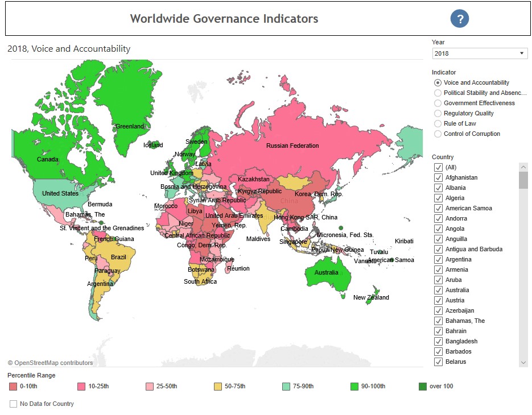Screen dimensions: 532x415
Task: Select Regulatory Quality indicator option
Action: click(x=438, y=113)
